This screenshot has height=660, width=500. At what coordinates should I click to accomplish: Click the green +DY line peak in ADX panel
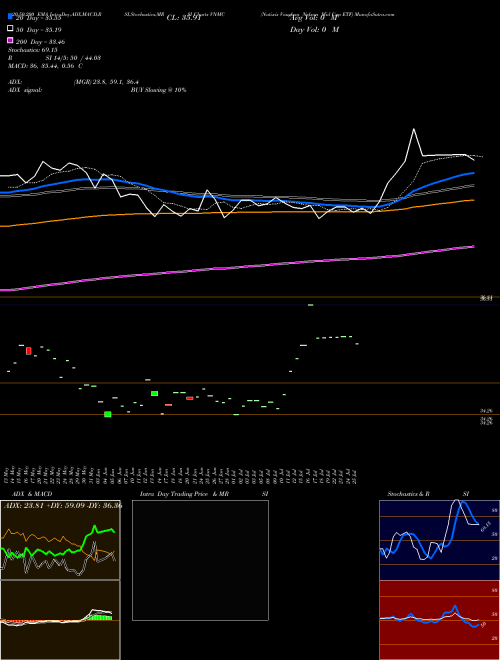coord(94,526)
